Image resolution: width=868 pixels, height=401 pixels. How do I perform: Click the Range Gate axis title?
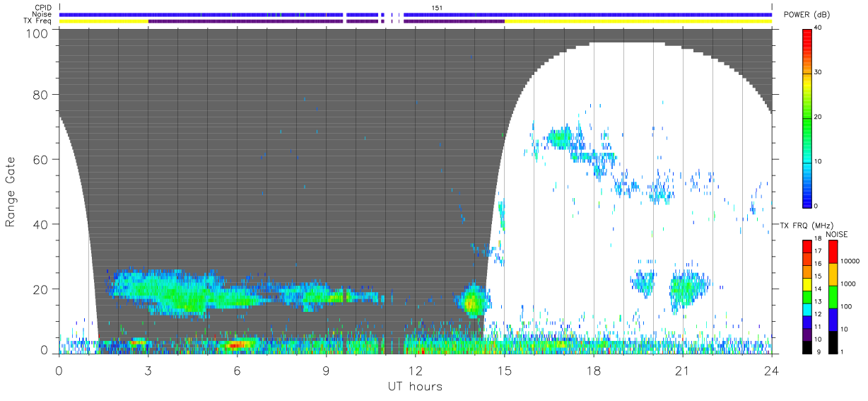tap(11, 192)
